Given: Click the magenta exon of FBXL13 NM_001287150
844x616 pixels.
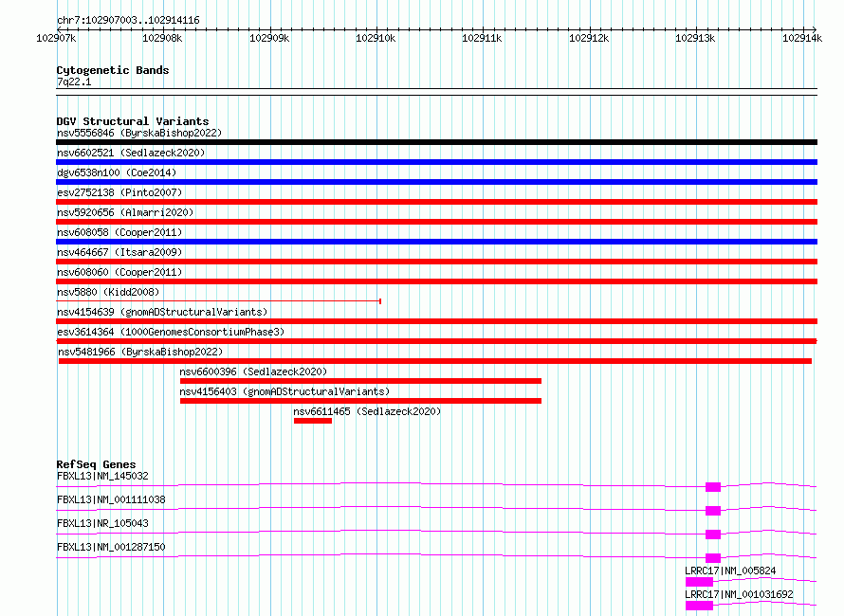Looking at the screenshot, I should [x=713, y=558].
